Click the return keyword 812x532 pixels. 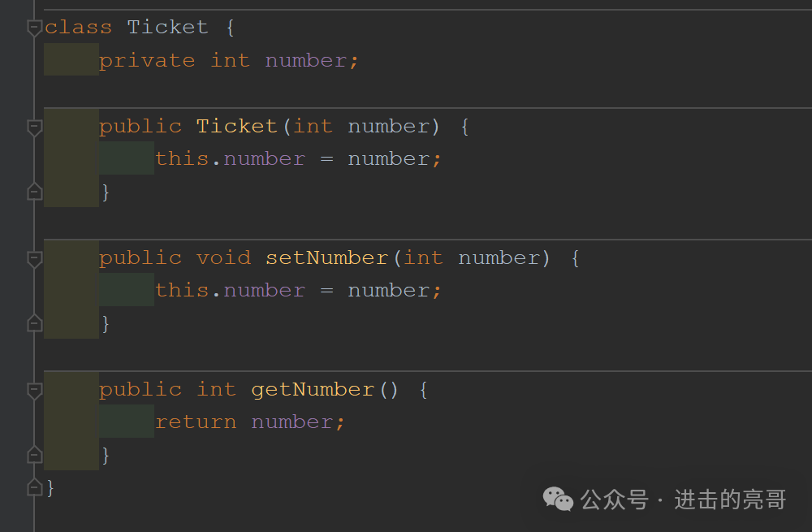196,422
